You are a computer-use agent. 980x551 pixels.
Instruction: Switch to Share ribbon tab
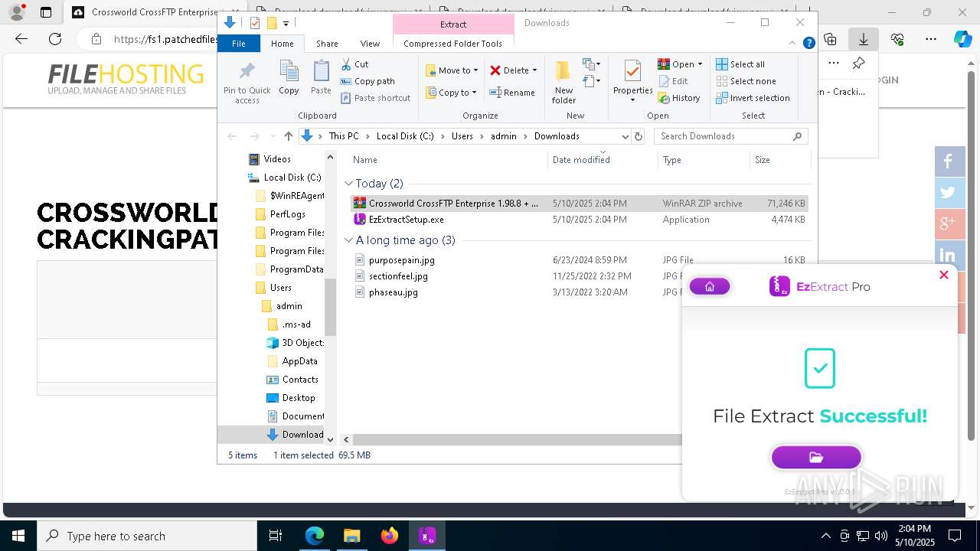pos(327,44)
